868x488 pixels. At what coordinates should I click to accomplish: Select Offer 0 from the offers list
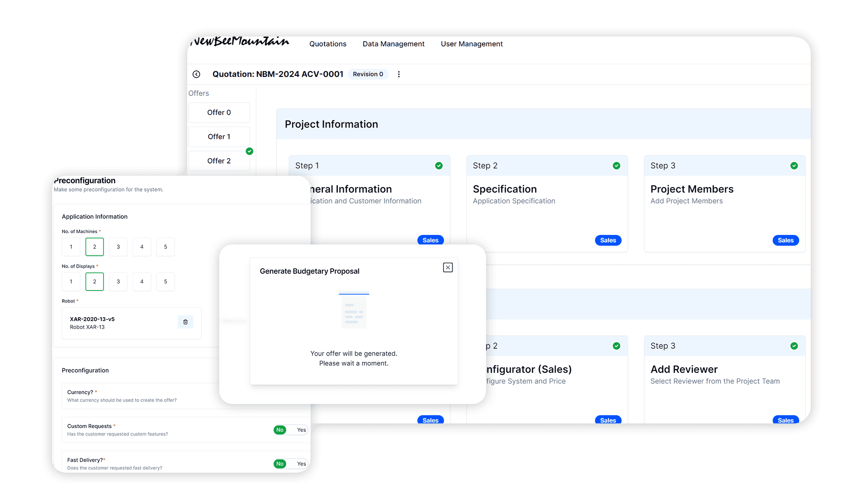click(219, 112)
